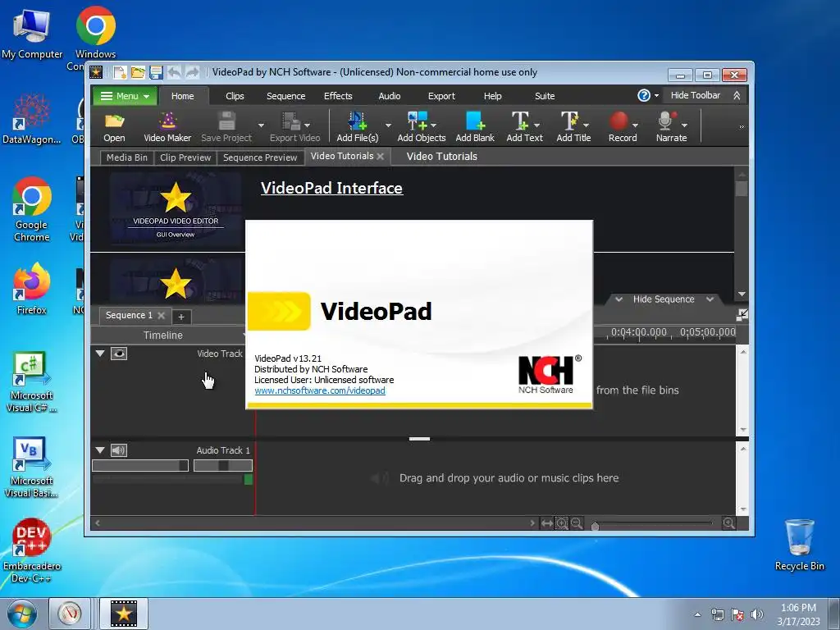Close the Video Tutorials tab
The image size is (840, 630).
[381, 157]
